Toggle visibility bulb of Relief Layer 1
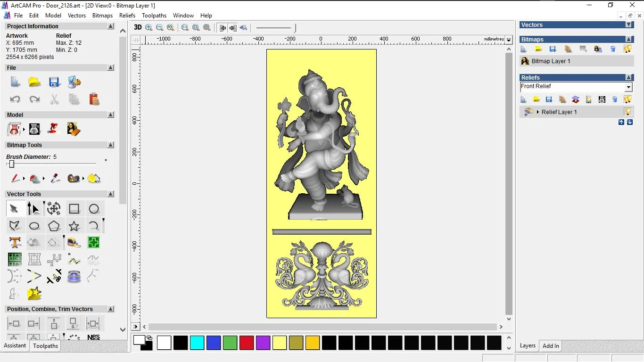This screenshot has height=362, width=644. 627,112
